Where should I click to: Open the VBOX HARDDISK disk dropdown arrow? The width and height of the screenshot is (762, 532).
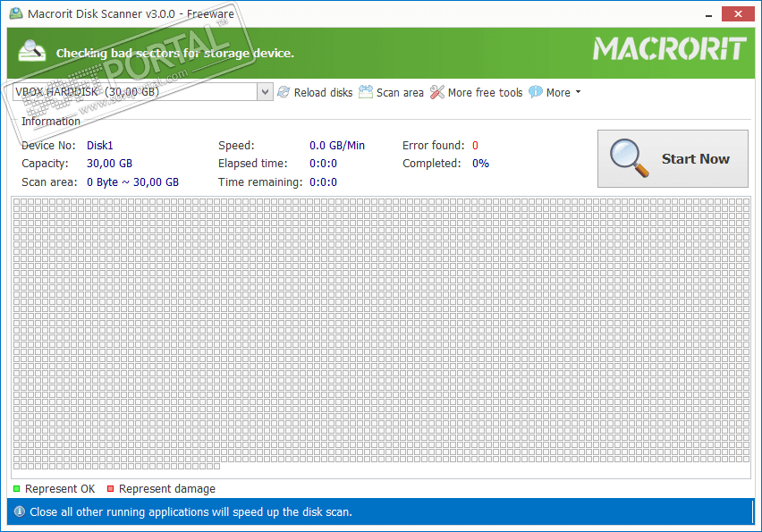(265, 92)
